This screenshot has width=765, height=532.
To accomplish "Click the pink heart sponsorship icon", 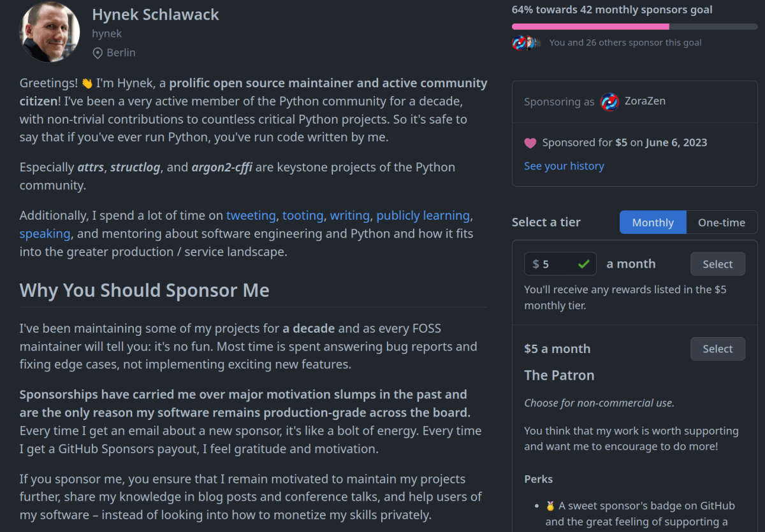I will pos(531,142).
